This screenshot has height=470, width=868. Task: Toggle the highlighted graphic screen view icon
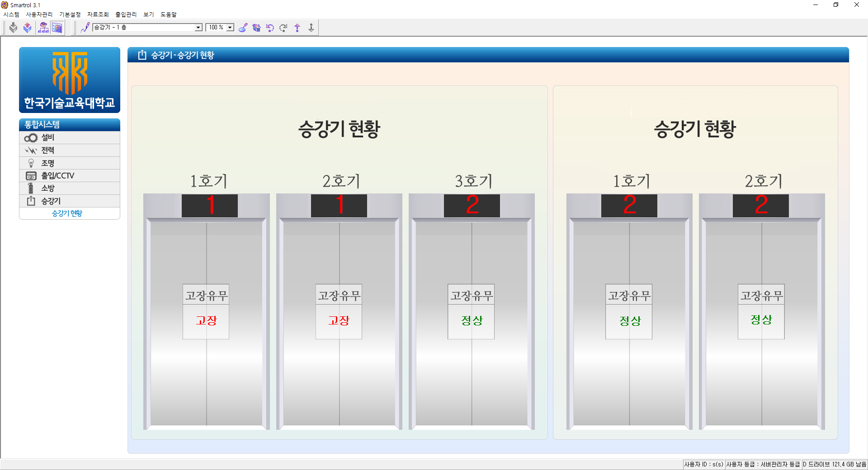tap(57, 28)
